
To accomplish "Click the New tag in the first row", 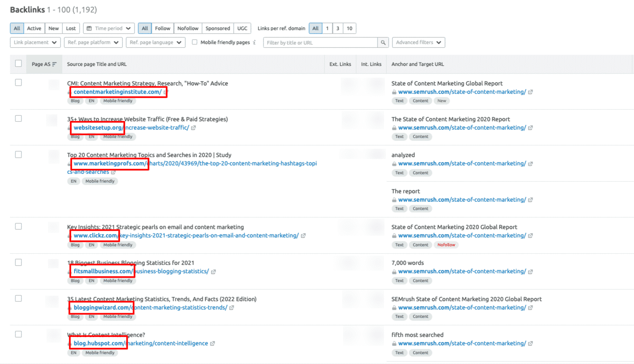I will point(442,101).
